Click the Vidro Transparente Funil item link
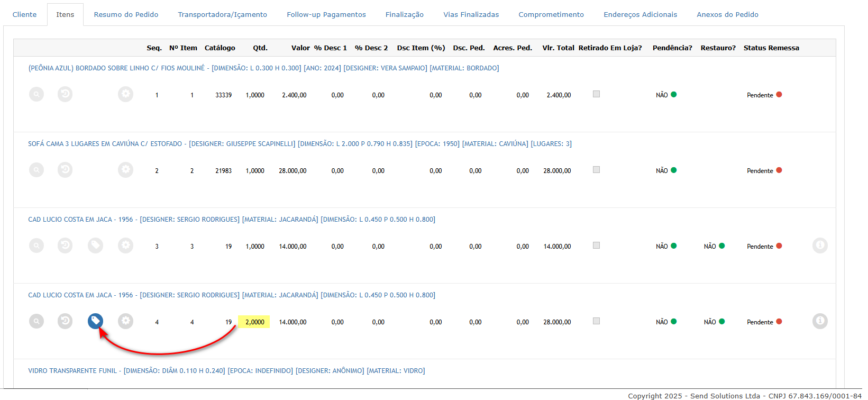Viewport: 868px width, 400px height. point(226,371)
